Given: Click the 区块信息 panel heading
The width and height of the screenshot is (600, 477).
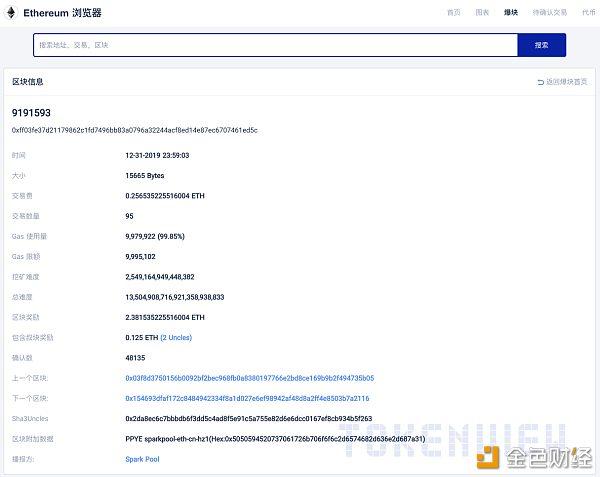Looking at the screenshot, I should pos(28,81).
